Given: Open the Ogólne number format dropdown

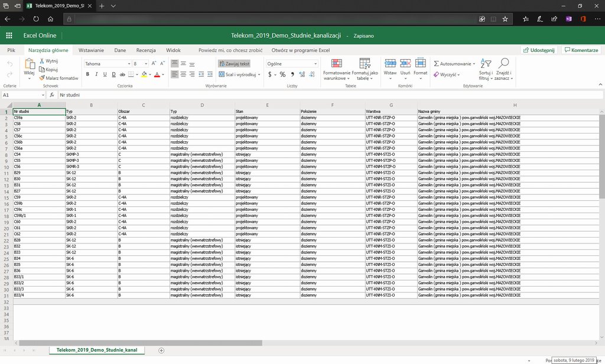Looking at the screenshot, I should (x=315, y=63).
